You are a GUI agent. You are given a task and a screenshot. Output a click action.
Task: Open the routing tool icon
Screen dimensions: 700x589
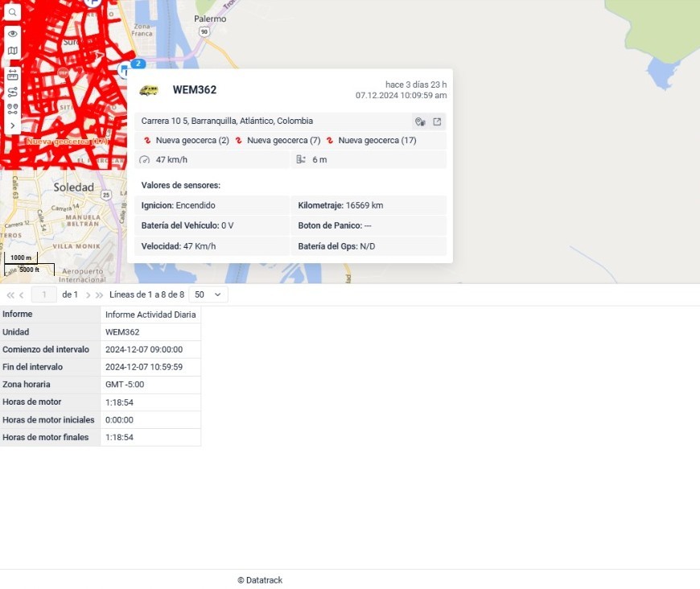(12, 92)
